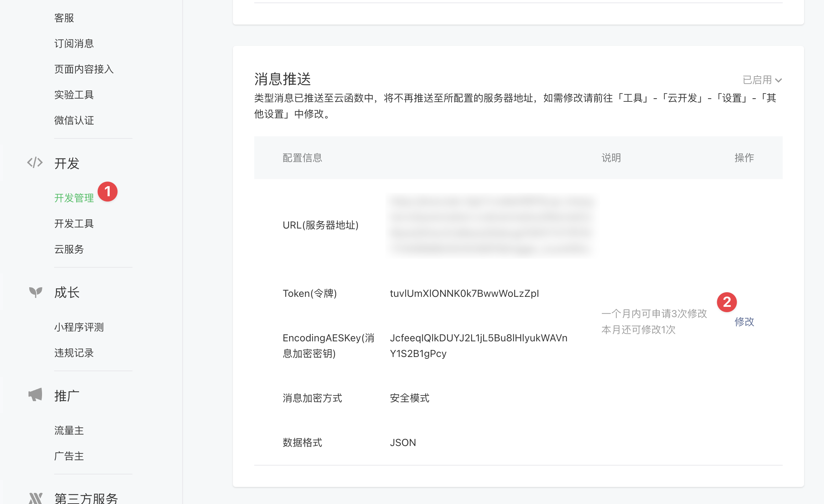824x504 pixels.
Task: Go to 云服务 in the sidebar
Action: click(69, 249)
